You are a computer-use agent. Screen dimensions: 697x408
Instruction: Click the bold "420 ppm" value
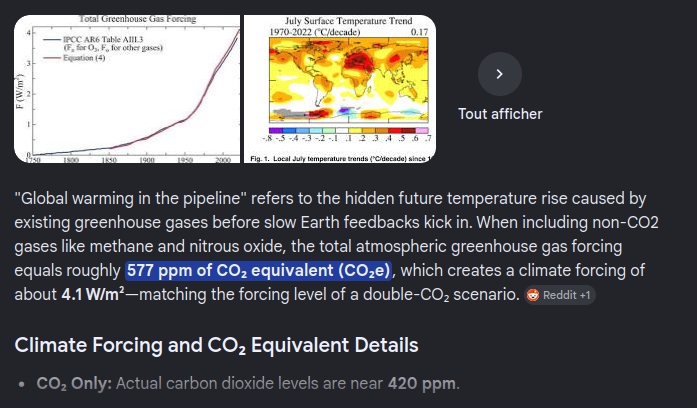421,384
